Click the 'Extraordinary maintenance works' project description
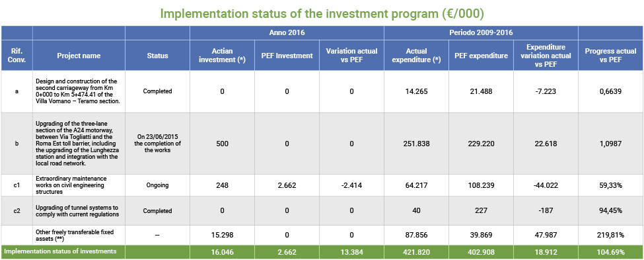The width and height of the screenshot is (644, 260). 79,185
